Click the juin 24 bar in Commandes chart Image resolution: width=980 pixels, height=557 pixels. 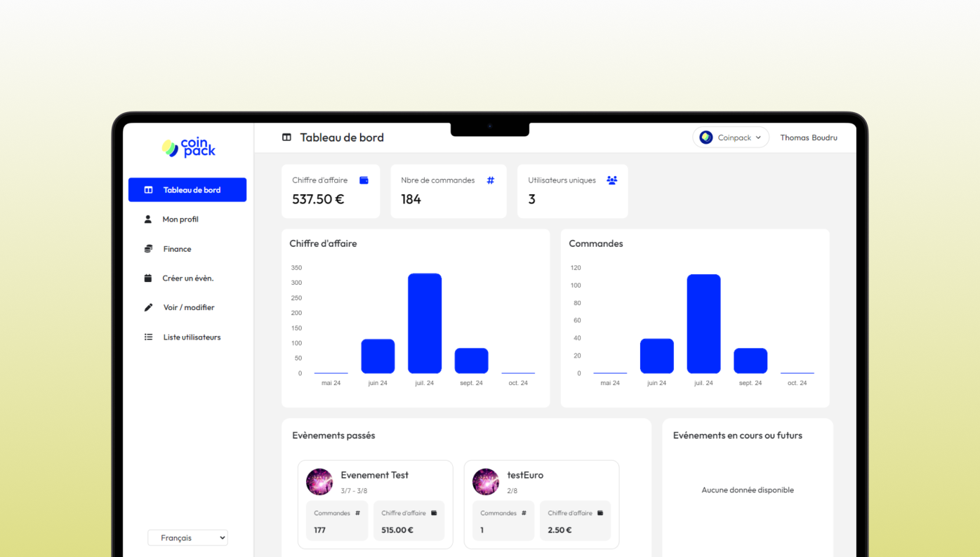pyautogui.click(x=657, y=356)
